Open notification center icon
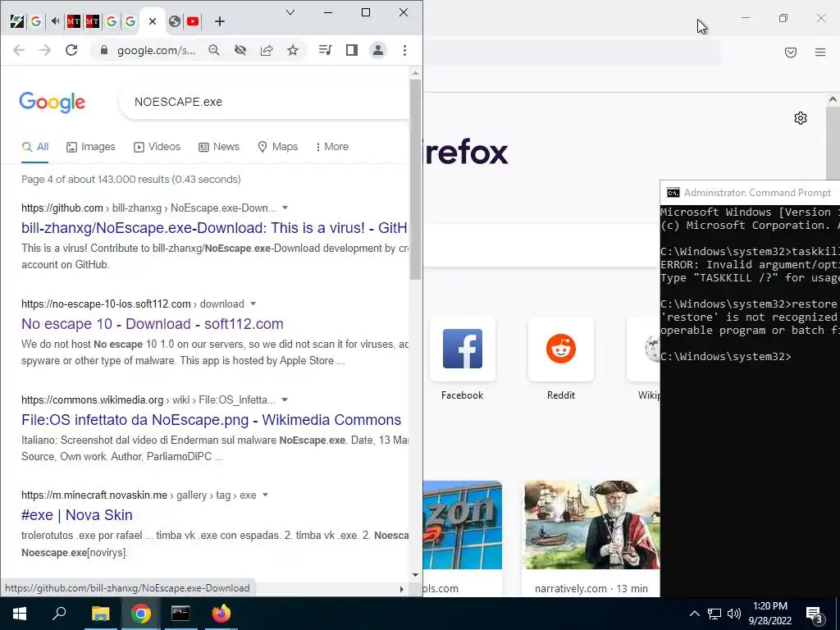Image resolution: width=840 pixels, height=630 pixels. click(815, 614)
